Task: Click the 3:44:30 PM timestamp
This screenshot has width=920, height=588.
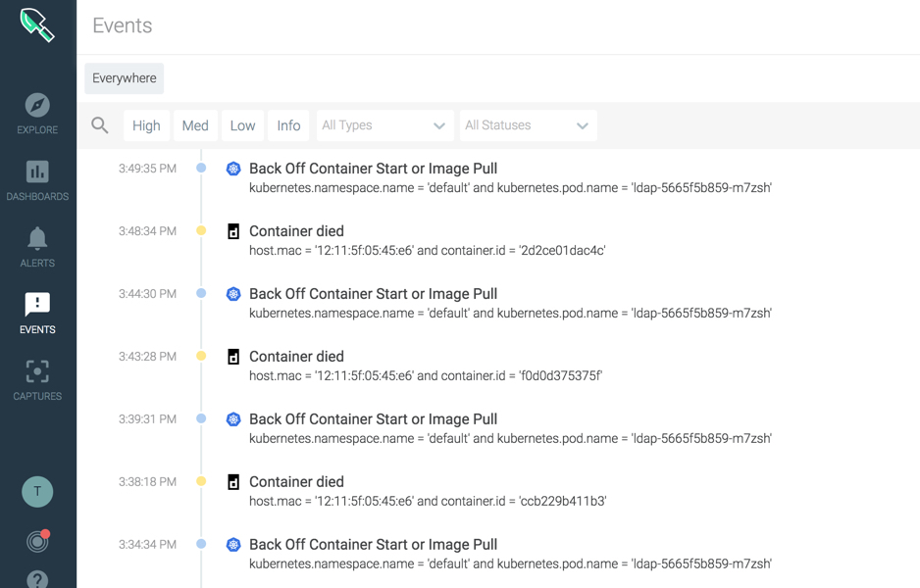Action: (147, 294)
